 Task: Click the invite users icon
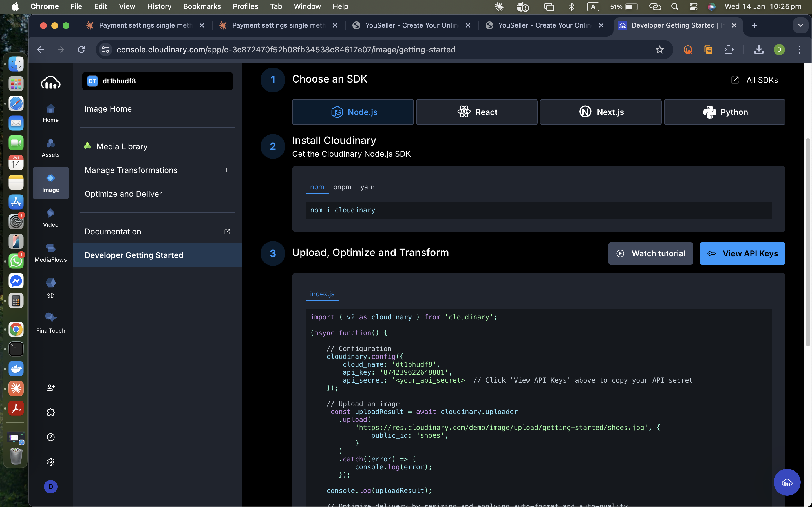[51, 388]
